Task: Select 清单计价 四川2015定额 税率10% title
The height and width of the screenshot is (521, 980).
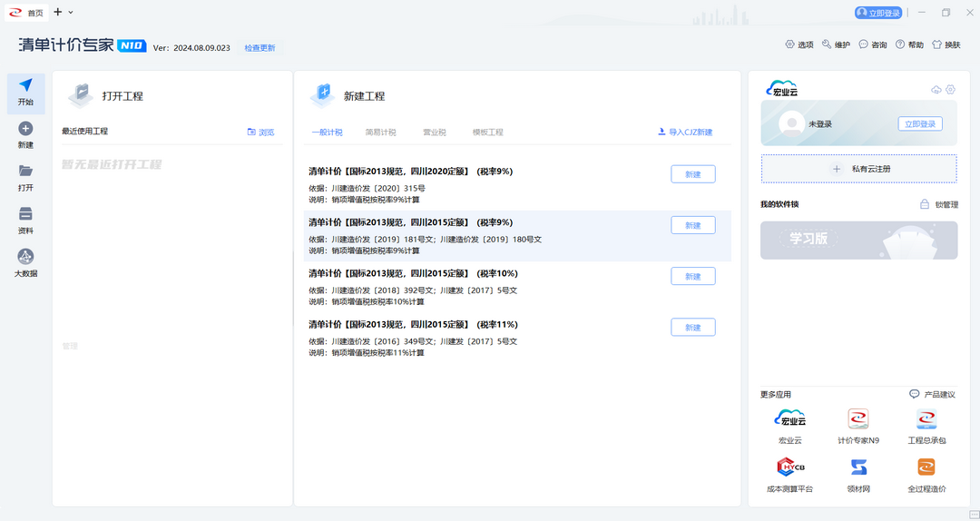Action: coord(413,273)
